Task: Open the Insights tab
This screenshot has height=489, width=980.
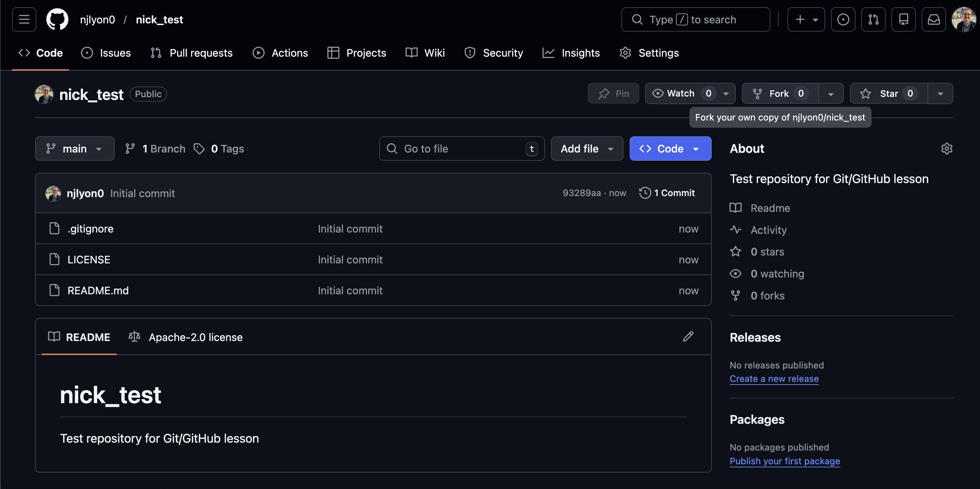Action: [x=571, y=53]
